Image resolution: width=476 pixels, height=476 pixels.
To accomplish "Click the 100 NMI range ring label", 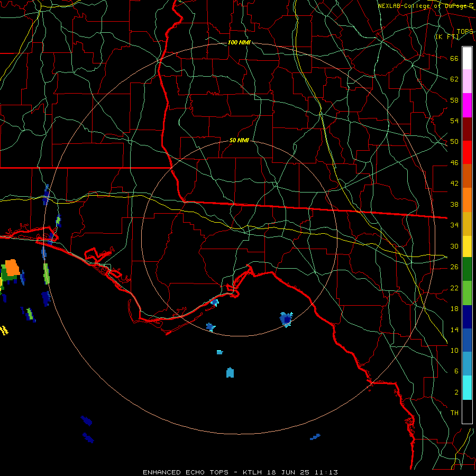I will click(x=239, y=42).
